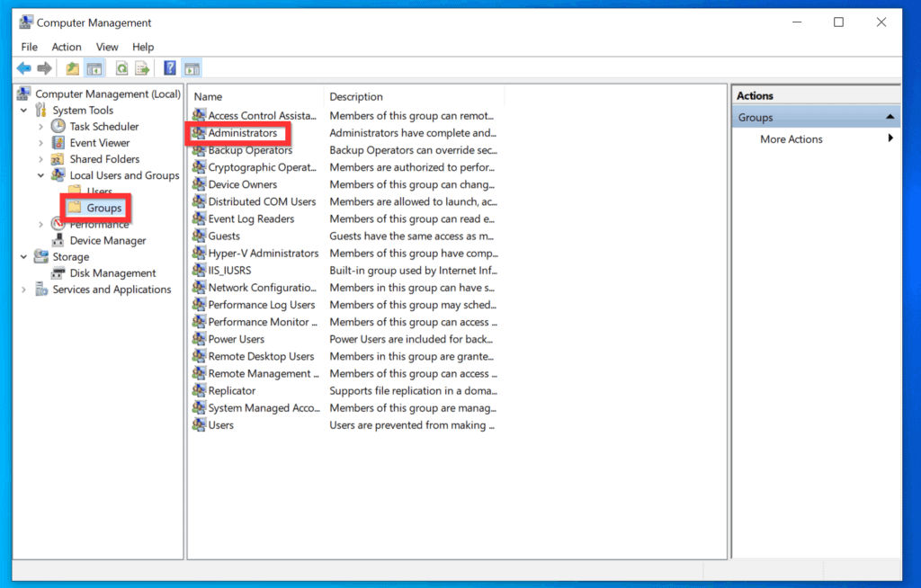Expand the Event Viewer tree node
Screen dimensions: 921x588
pyautogui.click(x=40, y=143)
